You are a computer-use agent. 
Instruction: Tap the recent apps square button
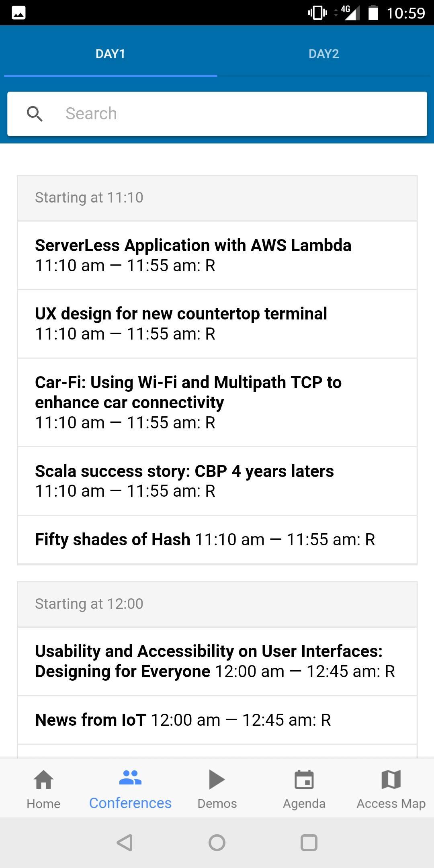point(309,843)
